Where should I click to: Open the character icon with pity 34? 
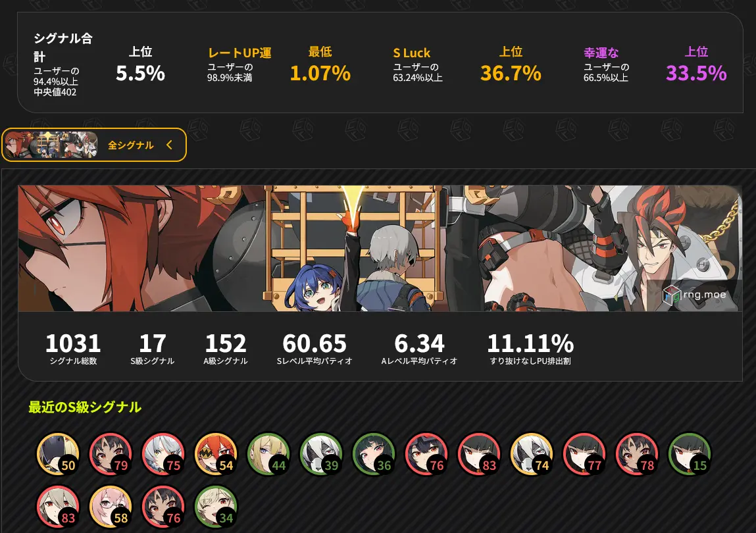(x=216, y=507)
